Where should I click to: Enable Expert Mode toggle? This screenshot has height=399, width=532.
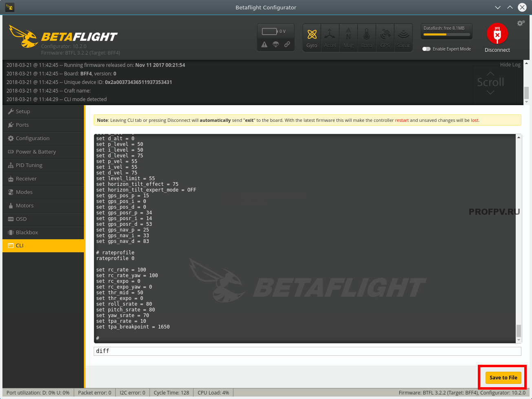point(426,49)
